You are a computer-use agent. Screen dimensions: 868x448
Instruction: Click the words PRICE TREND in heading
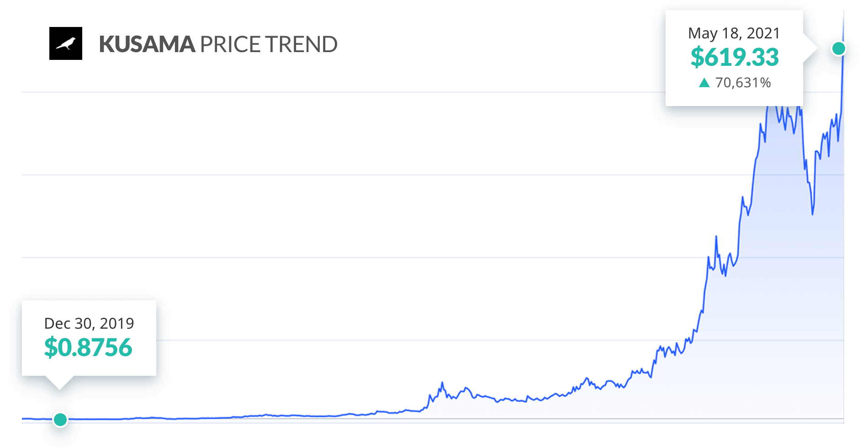269,44
